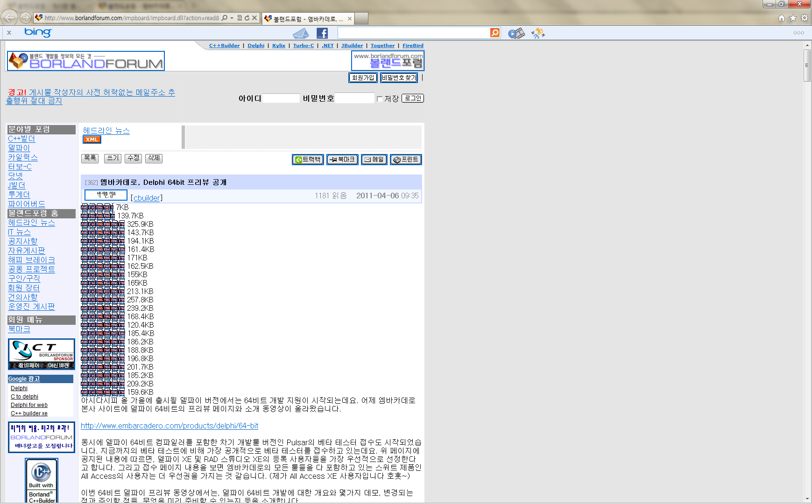Screen dimensions: 812x504
Task: Click the 아이디 input field
Action: point(281,98)
